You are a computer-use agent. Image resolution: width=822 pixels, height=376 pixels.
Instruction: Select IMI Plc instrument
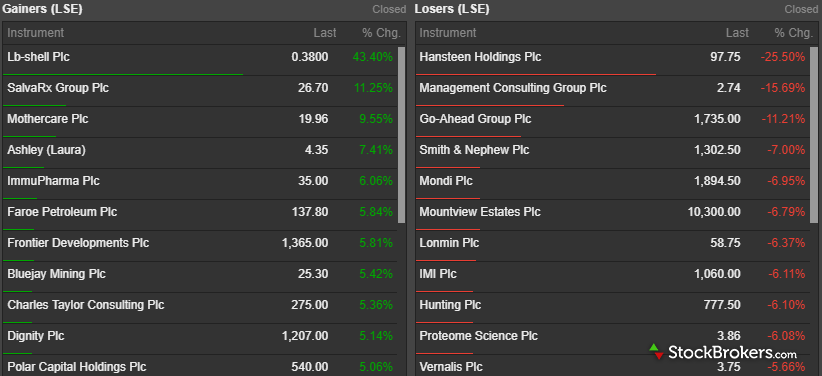tap(438, 273)
